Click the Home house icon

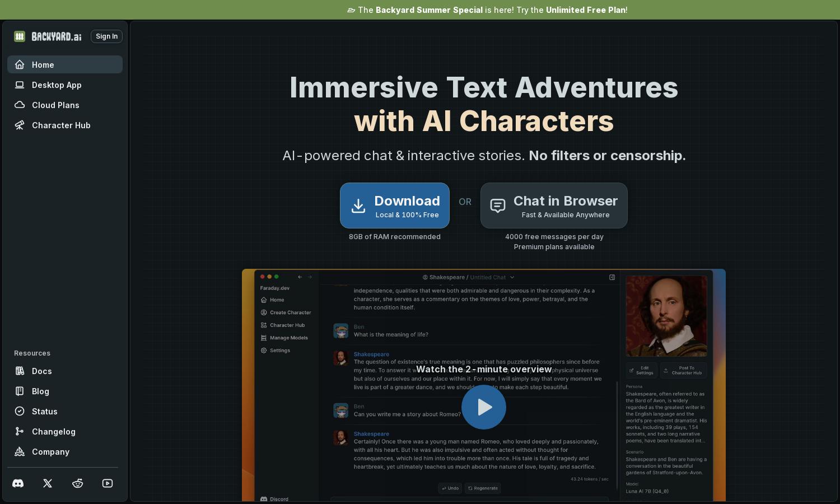[x=20, y=64]
